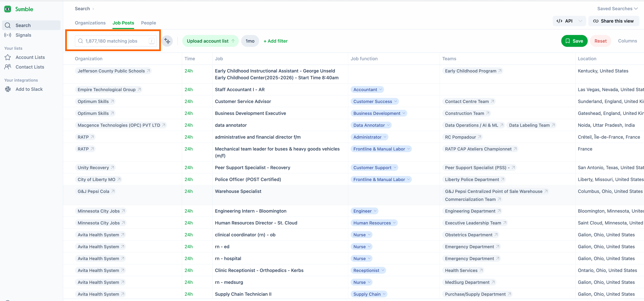Open Jefferson County Public Schools external link
The height and width of the screenshot is (301, 644).
pyautogui.click(x=148, y=71)
